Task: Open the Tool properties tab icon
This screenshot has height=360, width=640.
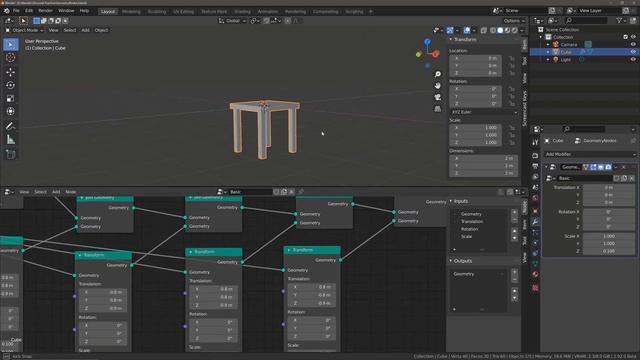Action: click(x=535, y=142)
